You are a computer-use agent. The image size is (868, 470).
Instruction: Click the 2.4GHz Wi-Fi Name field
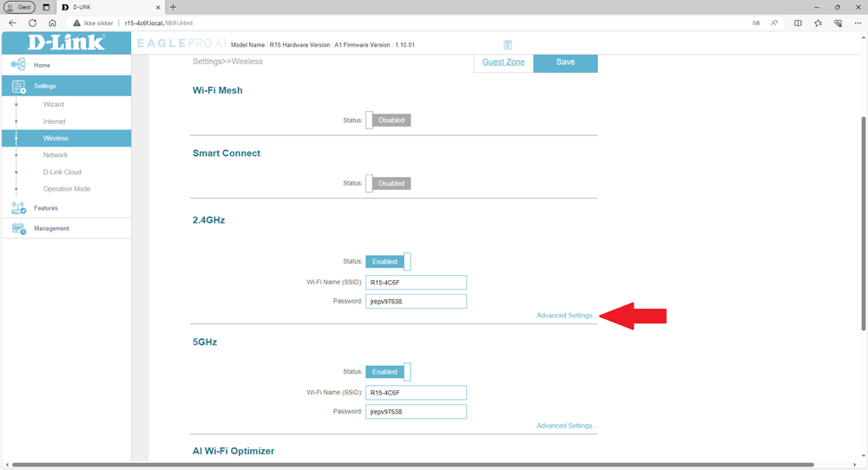416,282
